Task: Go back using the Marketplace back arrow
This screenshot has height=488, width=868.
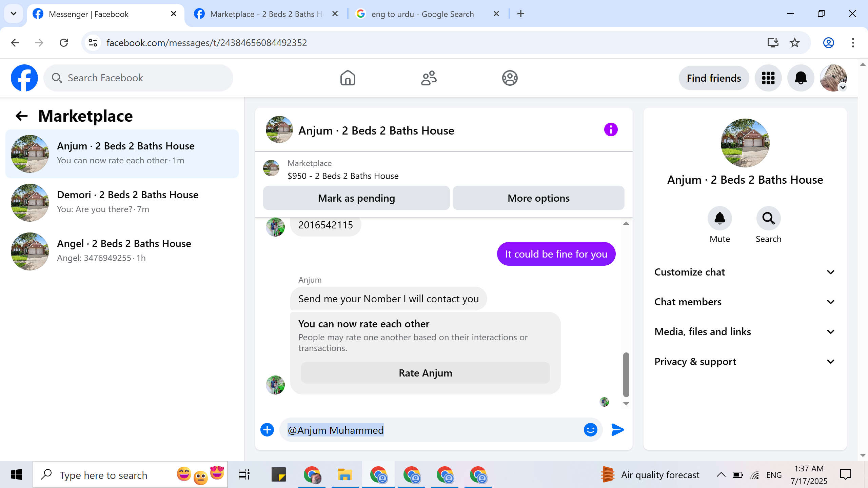Action: coord(22,116)
